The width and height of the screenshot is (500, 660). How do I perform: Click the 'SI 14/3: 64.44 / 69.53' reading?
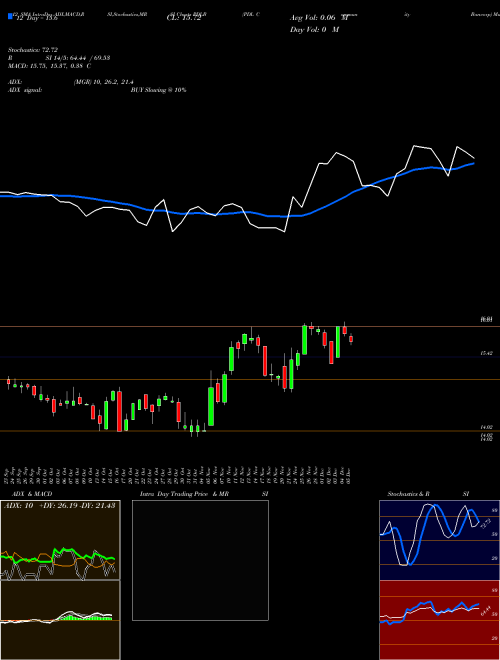point(78,58)
